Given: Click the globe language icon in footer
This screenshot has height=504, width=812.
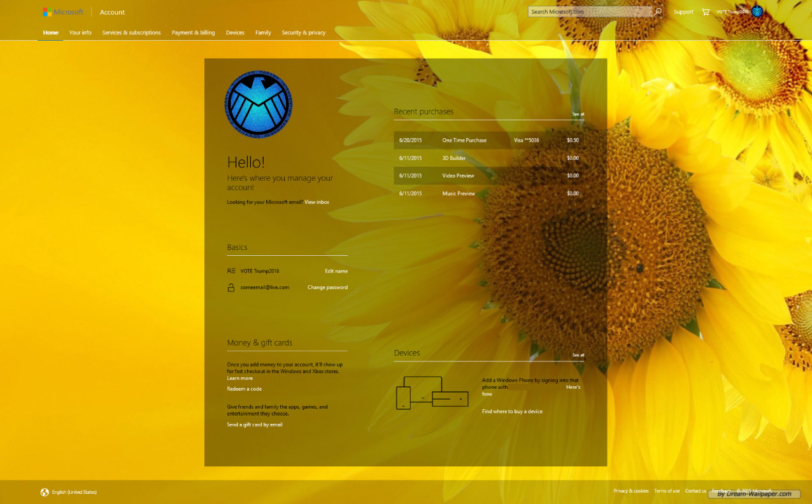Looking at the screenshot, I should [44, 491].
